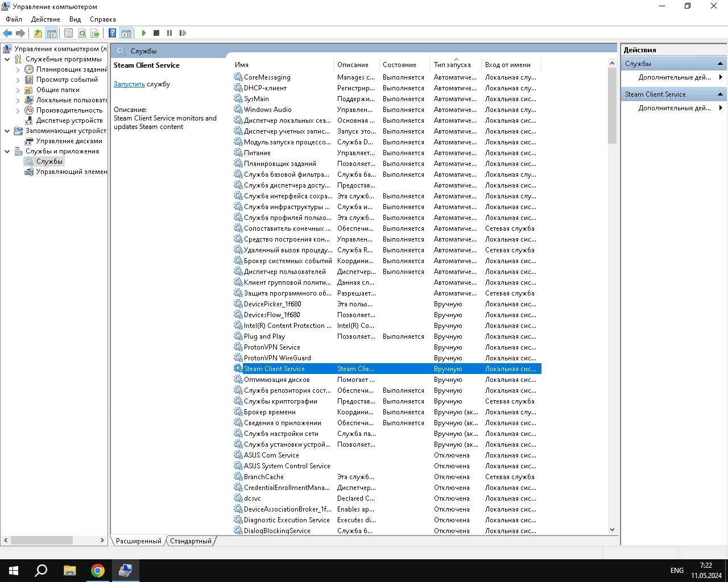Sort by the Тип запуска column header
Screen dimensions: 728x582
tap(456, 65)
